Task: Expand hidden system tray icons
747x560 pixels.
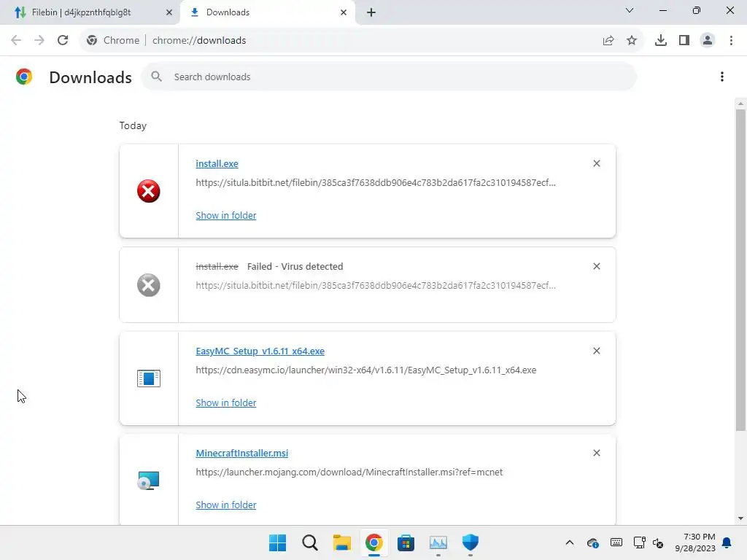Action: pos(569,542)
